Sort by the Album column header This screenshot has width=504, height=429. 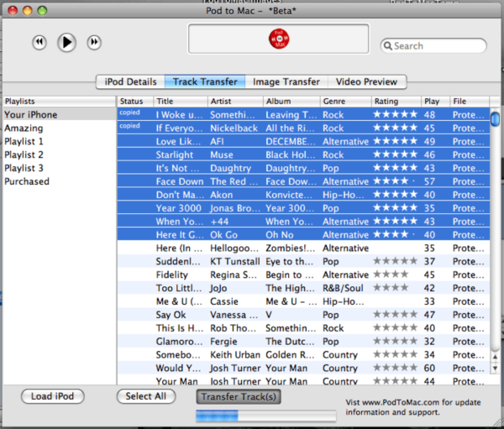coord(291,102)
